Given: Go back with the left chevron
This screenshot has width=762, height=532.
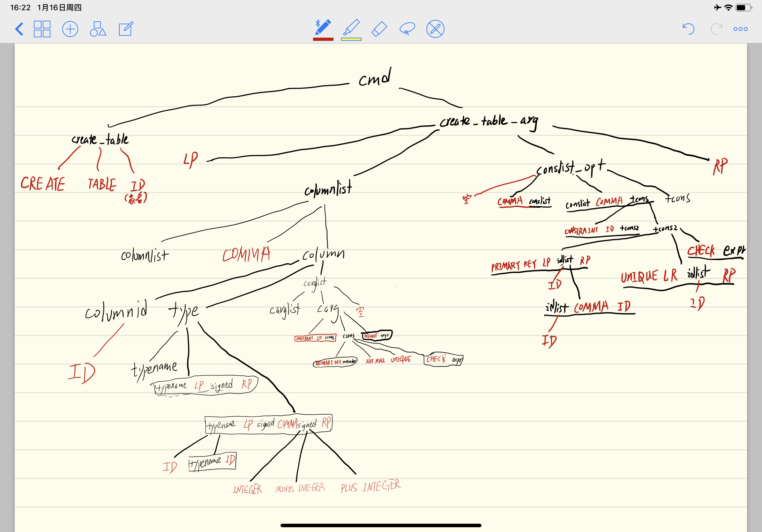Looking at the screenshot, I should click(19, 29).
